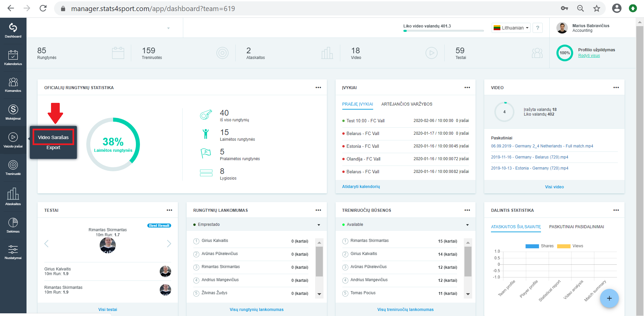Click Visų rungtynių lankomumas link
Viewport: 644px width, 316px height.
click(256, 310)
